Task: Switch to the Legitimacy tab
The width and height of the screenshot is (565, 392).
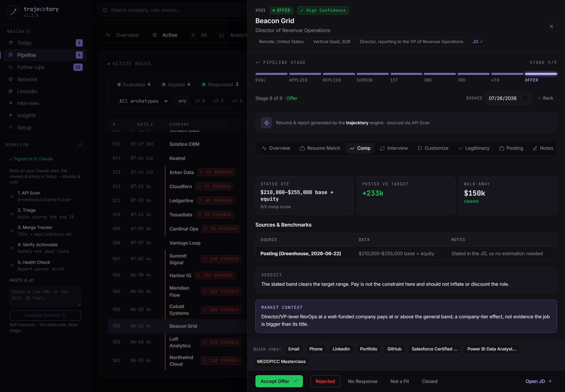Action: [x=474, y=148]
